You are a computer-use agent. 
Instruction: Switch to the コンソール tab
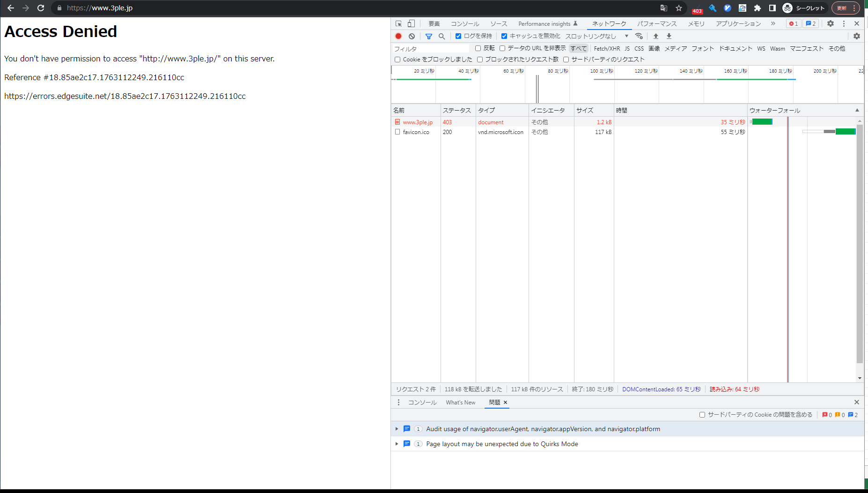pyautogui.click(x=465, y=24)
